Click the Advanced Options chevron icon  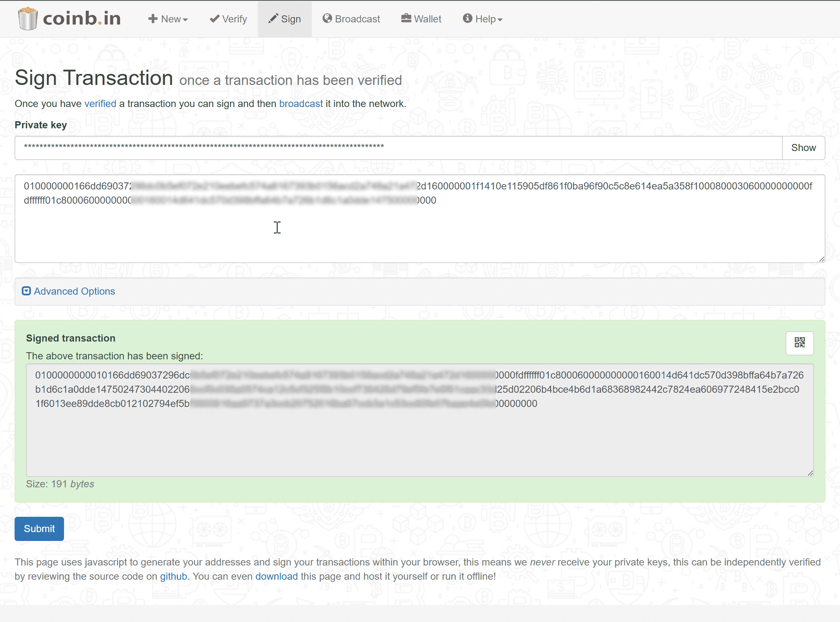pos(26,291)
